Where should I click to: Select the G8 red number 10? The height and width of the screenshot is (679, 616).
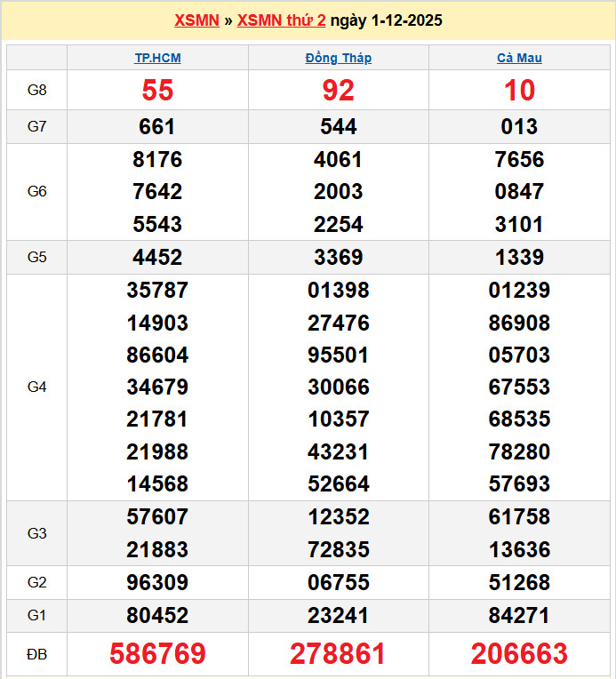[x=519, y=90]
